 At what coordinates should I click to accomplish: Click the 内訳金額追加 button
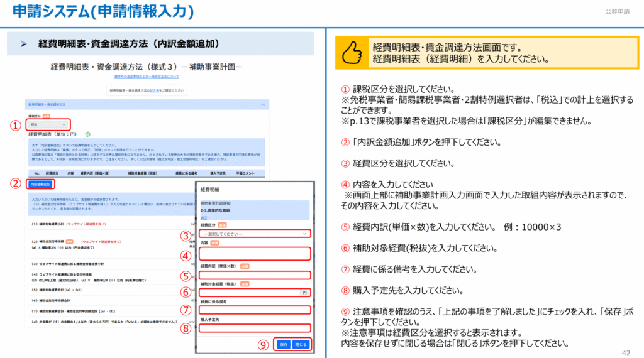(40, 184)
